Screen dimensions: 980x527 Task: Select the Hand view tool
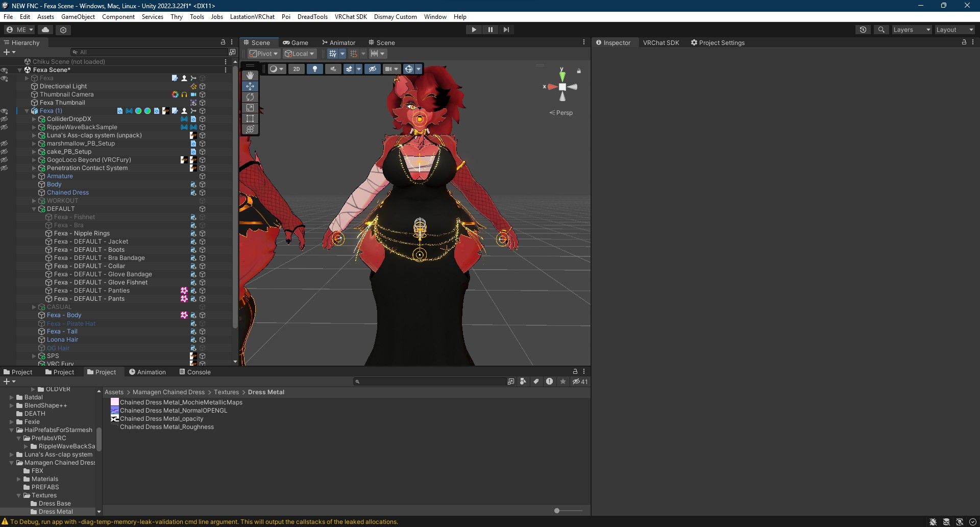(250, 76)
